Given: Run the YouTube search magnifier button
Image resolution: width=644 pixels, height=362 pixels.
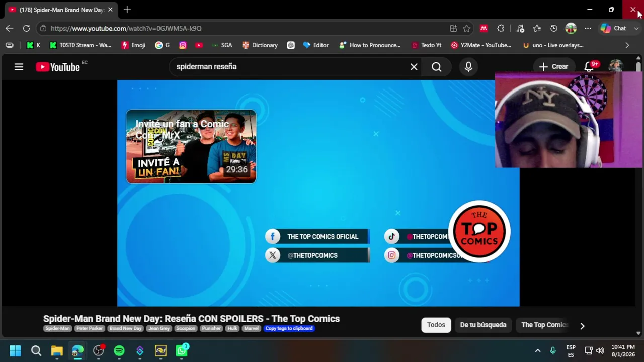Looking at the screenshot, I should (x=436, y=67).
